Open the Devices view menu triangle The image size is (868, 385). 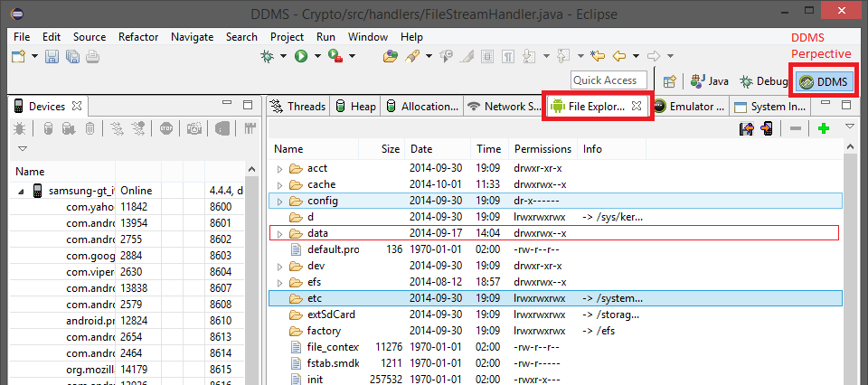[x=23, y=148]
